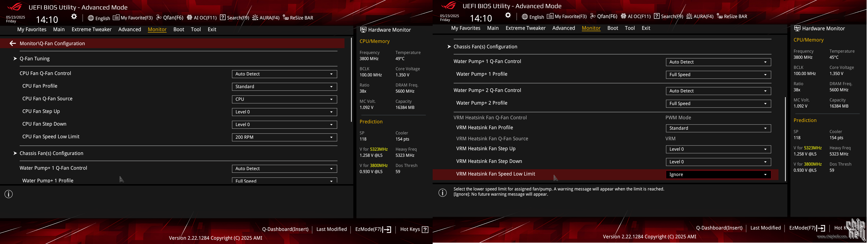Click the left screen settings list scrollbar

click(351, 80)
